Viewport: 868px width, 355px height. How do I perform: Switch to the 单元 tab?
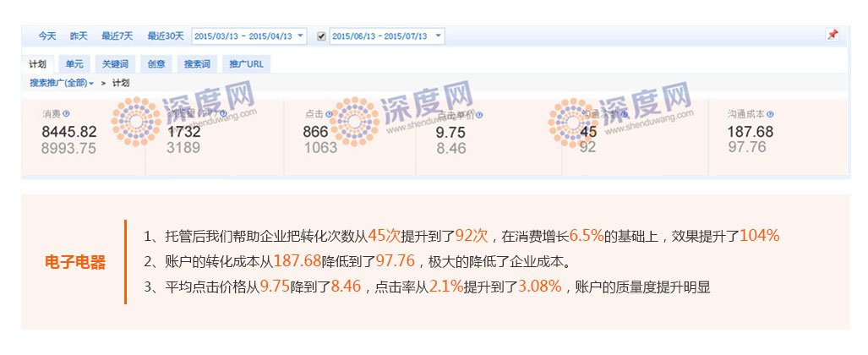[x=74, y=64]
